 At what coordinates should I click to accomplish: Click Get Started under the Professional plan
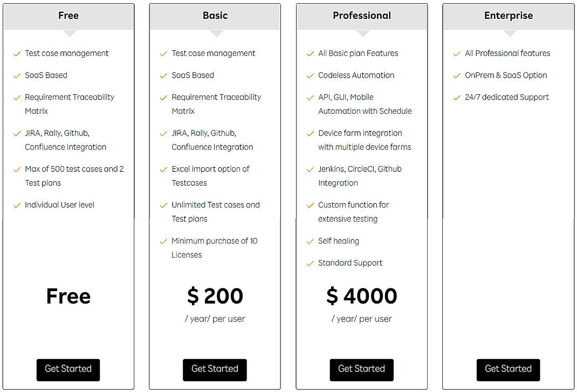pyautogui.click(x=361, y=370)
